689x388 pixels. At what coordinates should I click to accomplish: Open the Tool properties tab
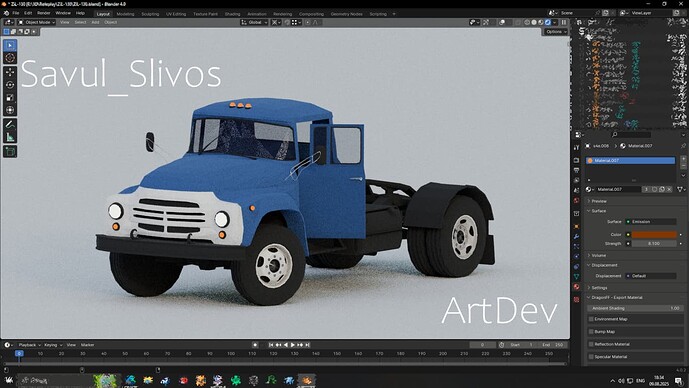click(577, 148)
